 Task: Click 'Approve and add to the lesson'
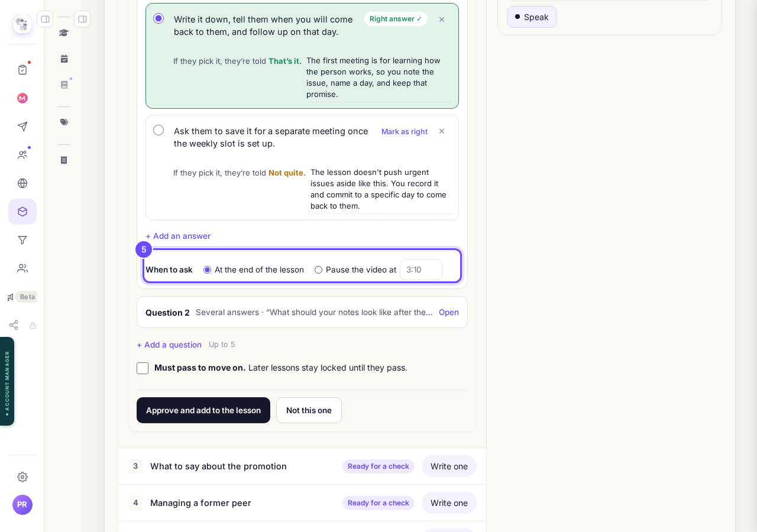[x=203, y=410]
